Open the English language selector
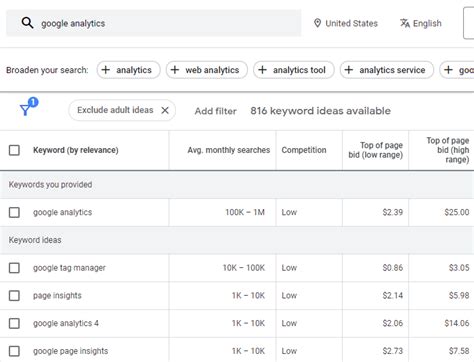The width and height of the screenshot is (474, 362). click(x=421, y=23)
